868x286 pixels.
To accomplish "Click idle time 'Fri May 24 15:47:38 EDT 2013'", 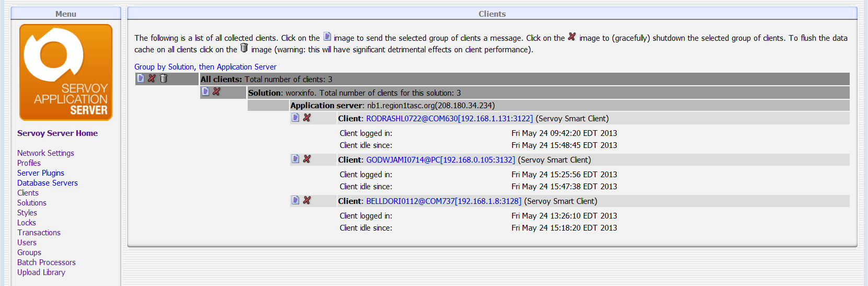I will (564, 187).
